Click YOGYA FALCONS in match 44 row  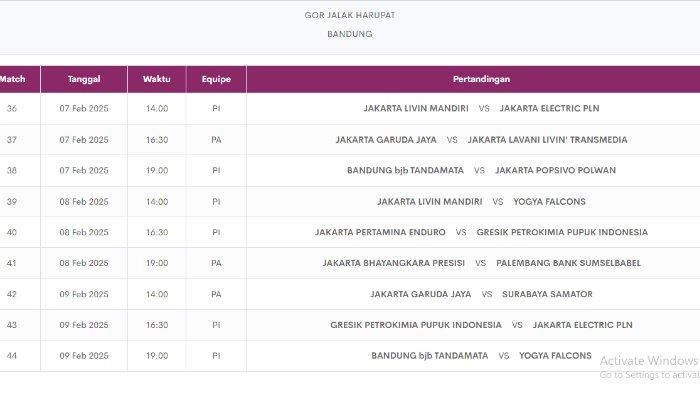click(555, 356)
